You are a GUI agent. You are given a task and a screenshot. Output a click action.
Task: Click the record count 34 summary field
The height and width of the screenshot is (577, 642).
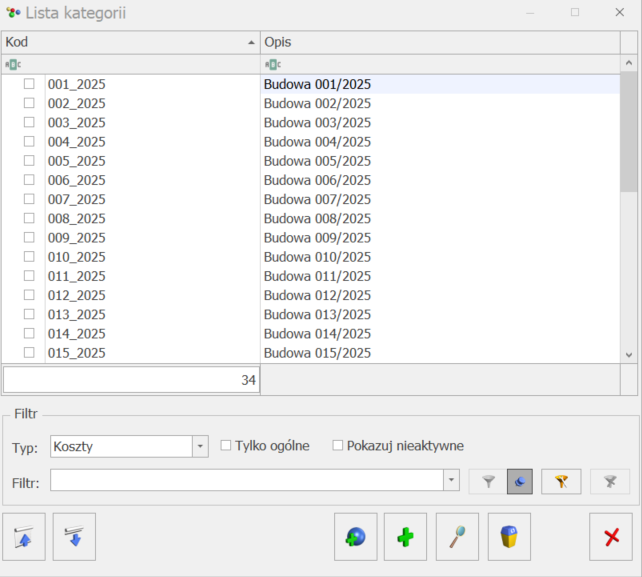[131, 380]
